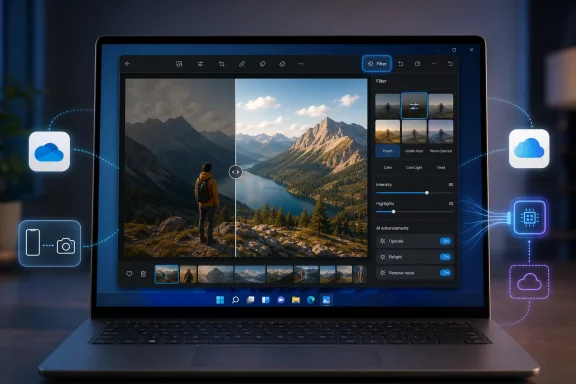
Task: Click the Intensity slider handle
Action: point(427,193)
